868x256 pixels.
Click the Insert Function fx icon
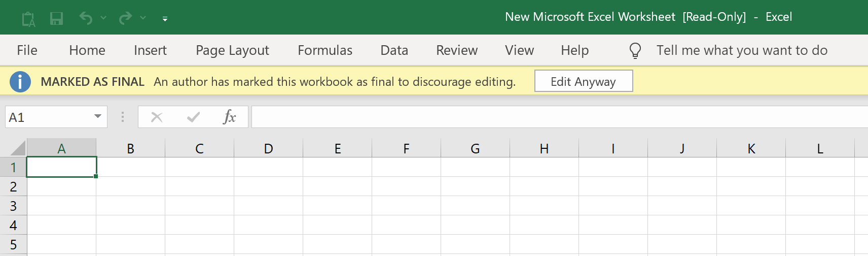point(230,117)
